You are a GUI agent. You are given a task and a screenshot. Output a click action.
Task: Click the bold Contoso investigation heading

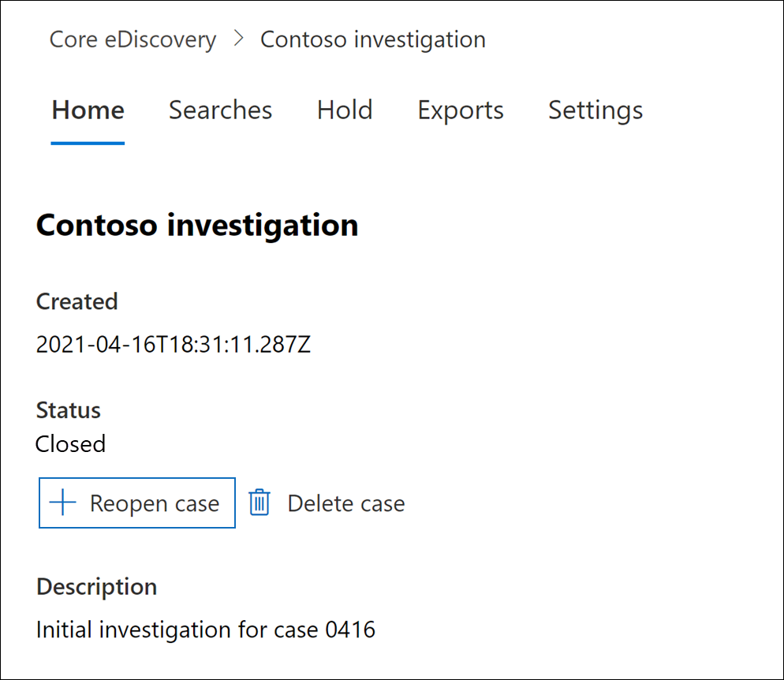197,226
